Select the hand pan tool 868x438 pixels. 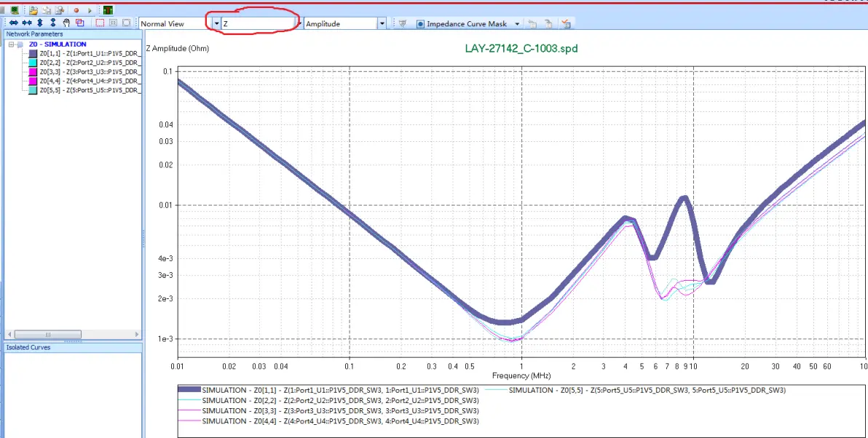pos(66,23)
